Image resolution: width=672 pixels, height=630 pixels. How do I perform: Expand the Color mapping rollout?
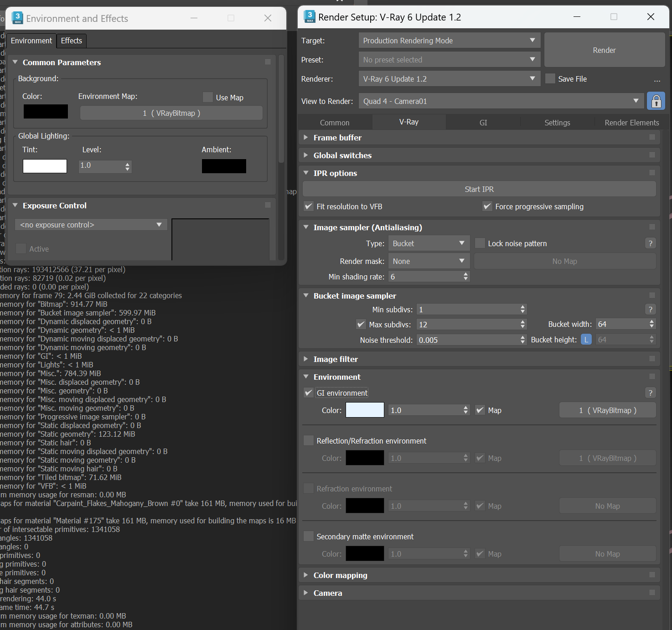point(306,575)
